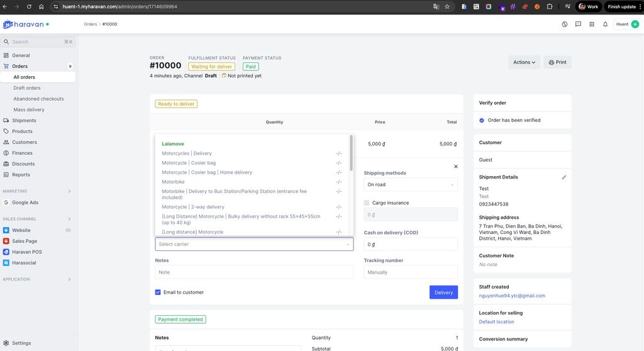Close the delivery panel with X icon
Viewport: 644px width, 351px height.
tap(456, 167)
